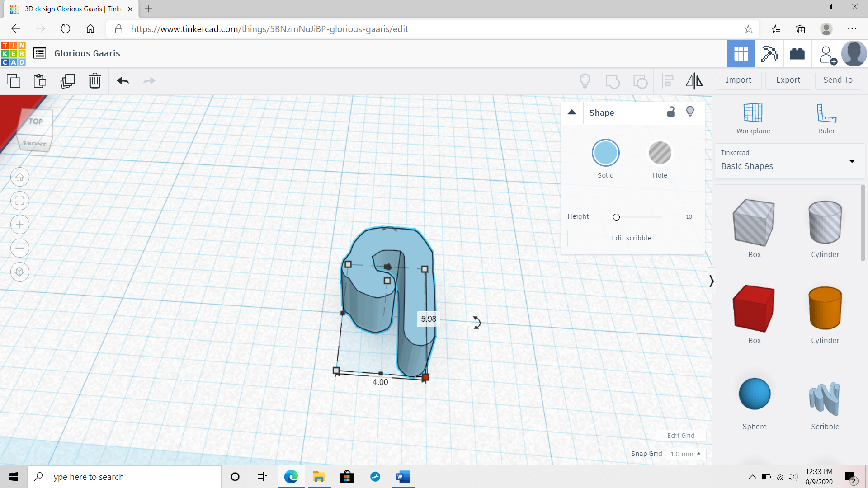The height and width of the screenshot is (488, 868).
Task: Undo the last action
Action: tap(123, 81)
